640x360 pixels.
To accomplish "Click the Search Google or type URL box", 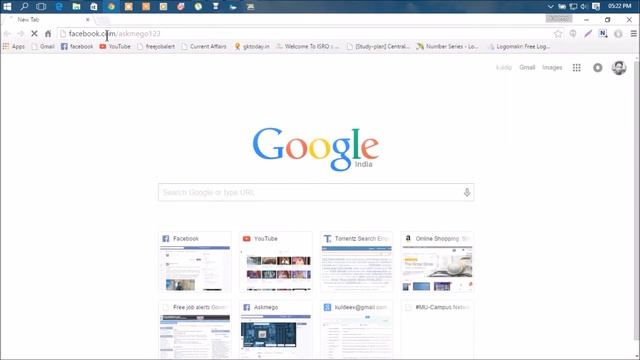I will (316, 192).
